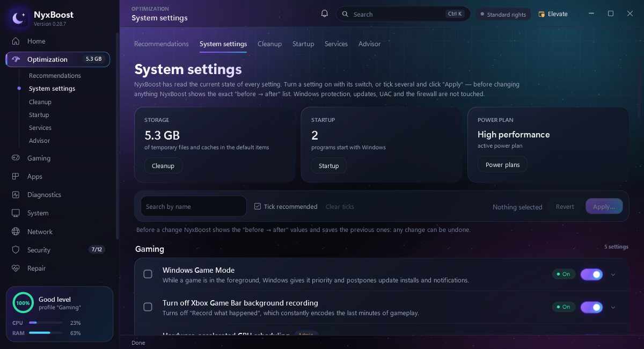
Task: Click the Network globe icon
Action: (16, 231)
